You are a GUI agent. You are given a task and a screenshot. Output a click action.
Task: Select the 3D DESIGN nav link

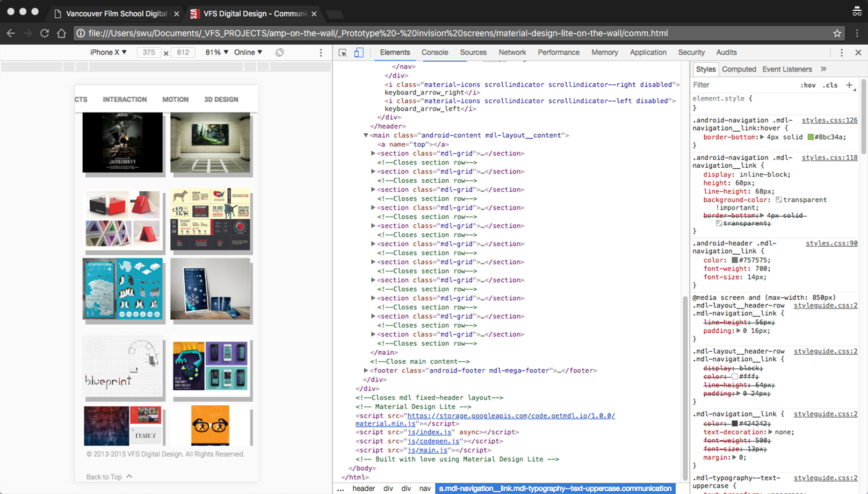tap(221, 99)
